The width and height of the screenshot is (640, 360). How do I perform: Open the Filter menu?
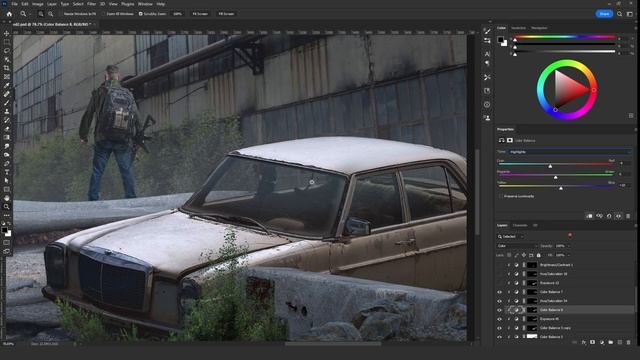click(91, 4)
